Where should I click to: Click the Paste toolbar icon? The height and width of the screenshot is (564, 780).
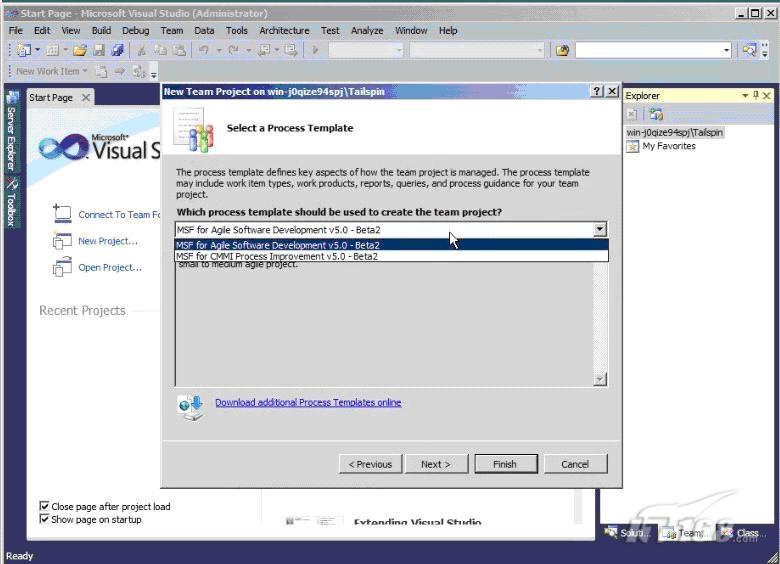click(x=179, y=50)
